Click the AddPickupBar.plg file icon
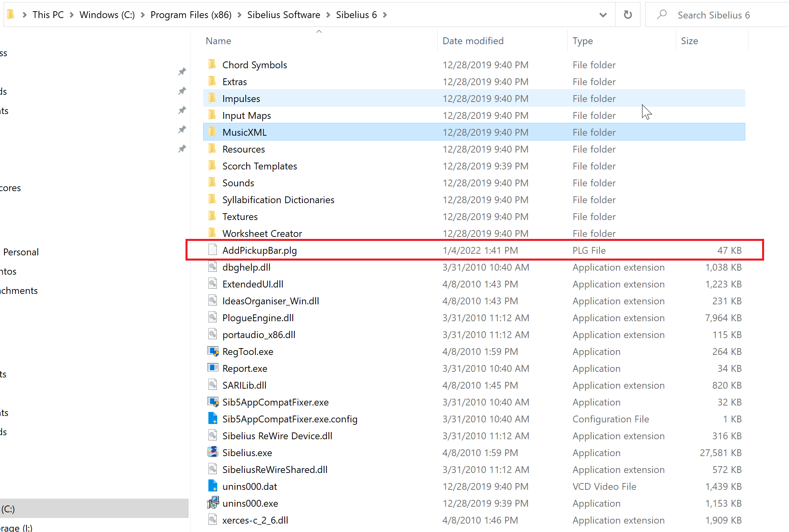 tap(213, 250)
